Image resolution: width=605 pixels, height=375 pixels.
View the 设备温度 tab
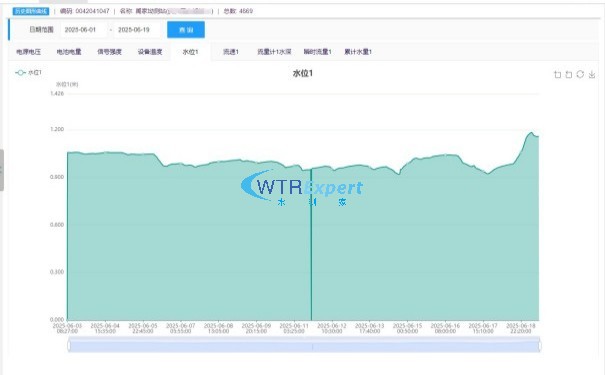point(150,52)
